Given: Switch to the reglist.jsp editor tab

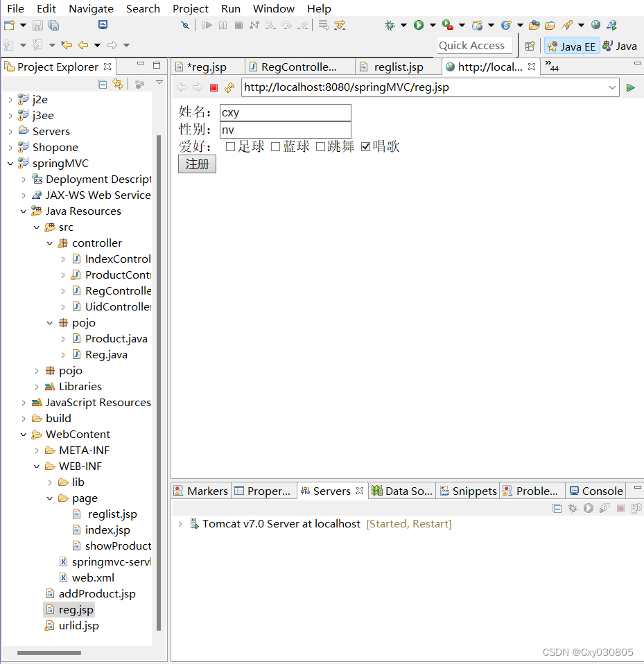Looking at the screenshot, I should [x=397, y=67].
